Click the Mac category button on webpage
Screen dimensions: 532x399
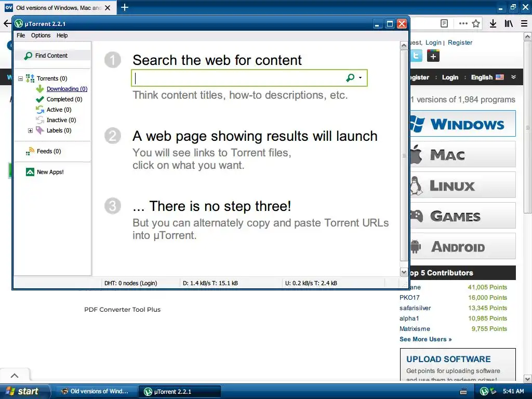point(462,154)
